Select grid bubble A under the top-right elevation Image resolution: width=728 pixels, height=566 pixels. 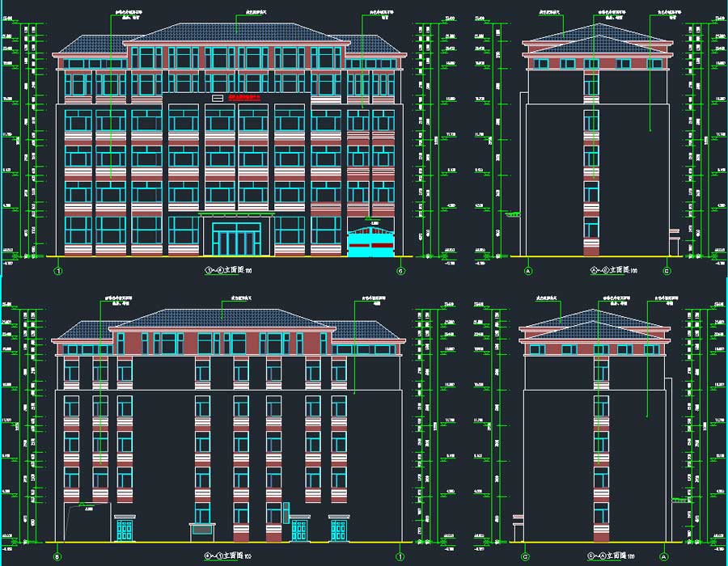(x=529, y=270)
